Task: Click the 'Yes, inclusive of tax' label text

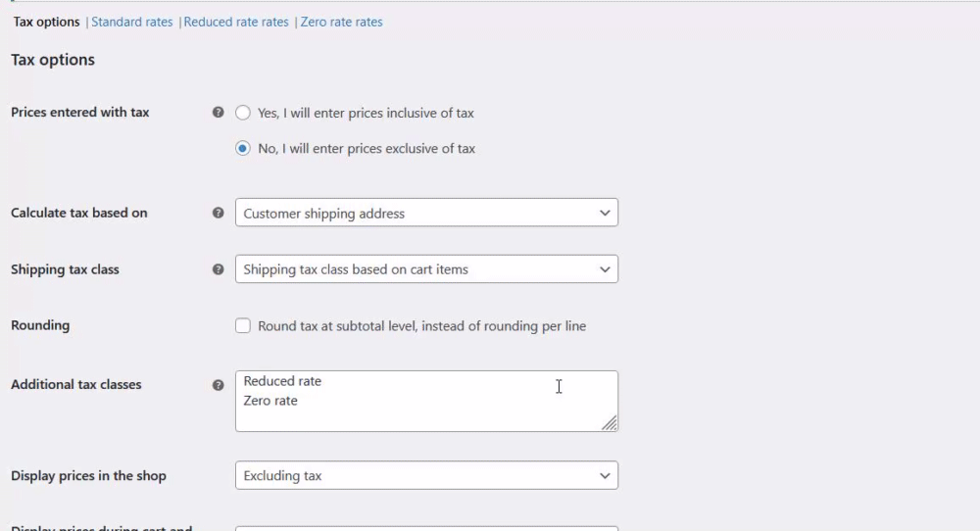Action: 366,113
